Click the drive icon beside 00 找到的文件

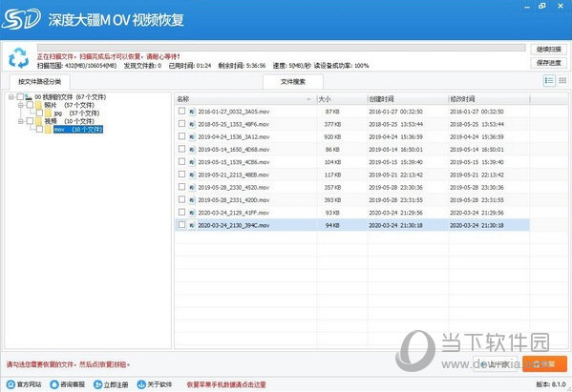[29, 97]
